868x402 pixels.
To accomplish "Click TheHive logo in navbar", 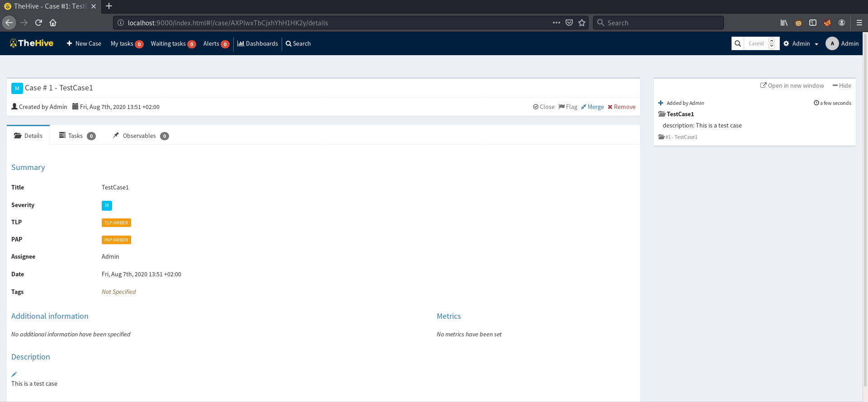I will [32, 43].
